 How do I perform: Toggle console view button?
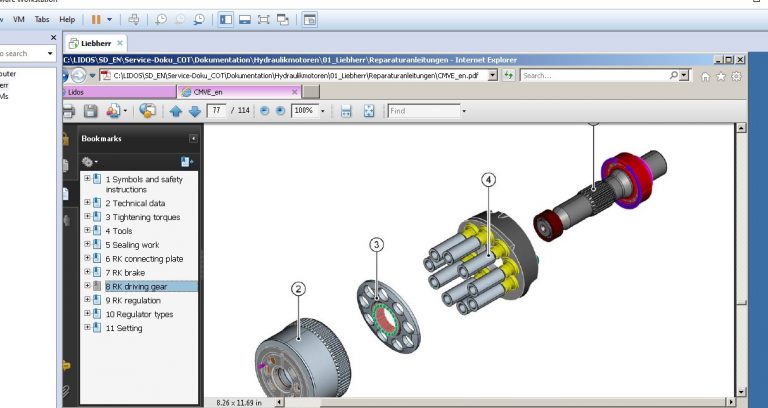[x=310, y=20]
